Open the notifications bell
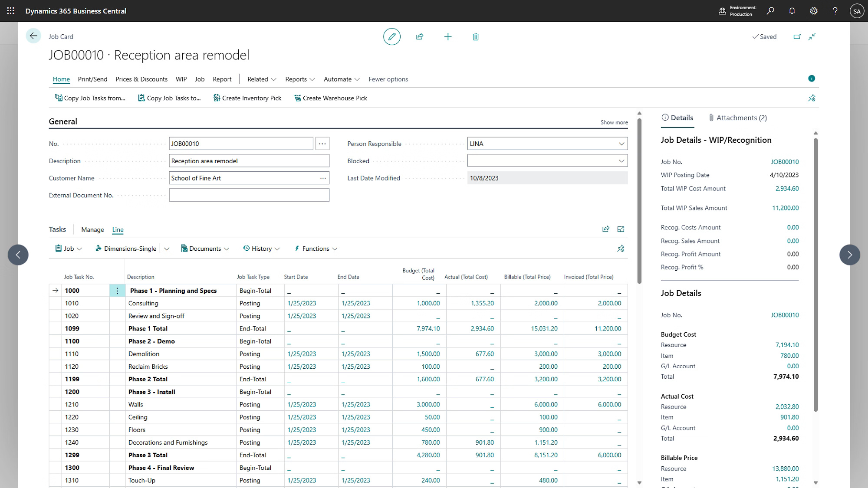 coord(792,10)
